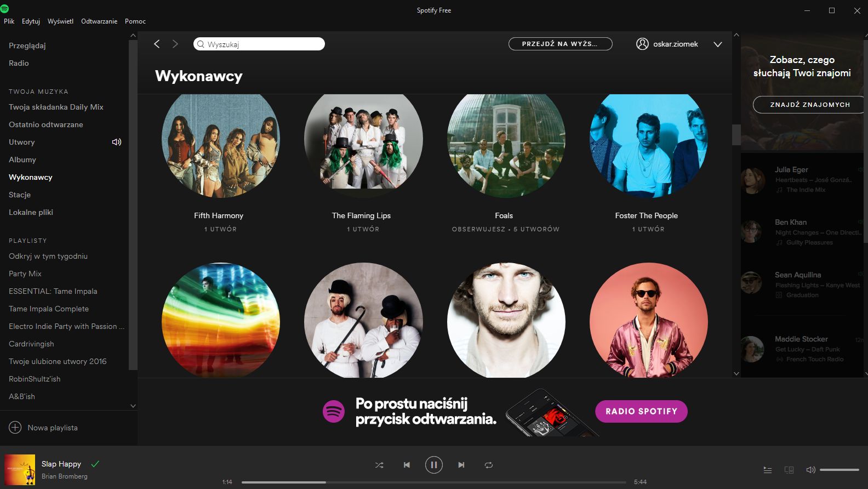This screenshot has height=489, width=868.
Task: Click the user profile avatar icon
Action: point(642,44)
